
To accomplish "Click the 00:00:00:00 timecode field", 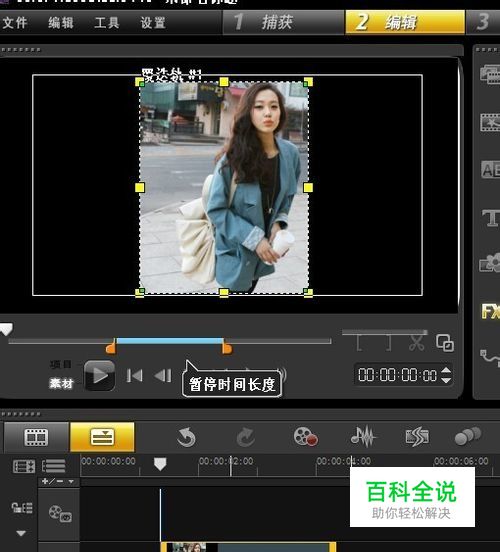I will coord(398,375).
